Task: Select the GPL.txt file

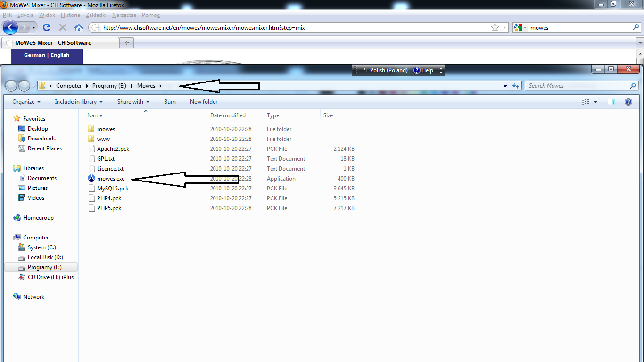Action: (106, 159)
